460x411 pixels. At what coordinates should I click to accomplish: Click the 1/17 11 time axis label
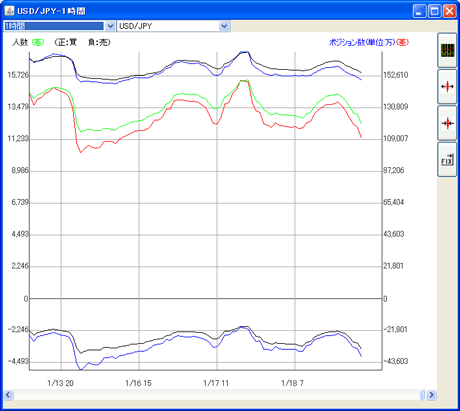coord(216,383)
